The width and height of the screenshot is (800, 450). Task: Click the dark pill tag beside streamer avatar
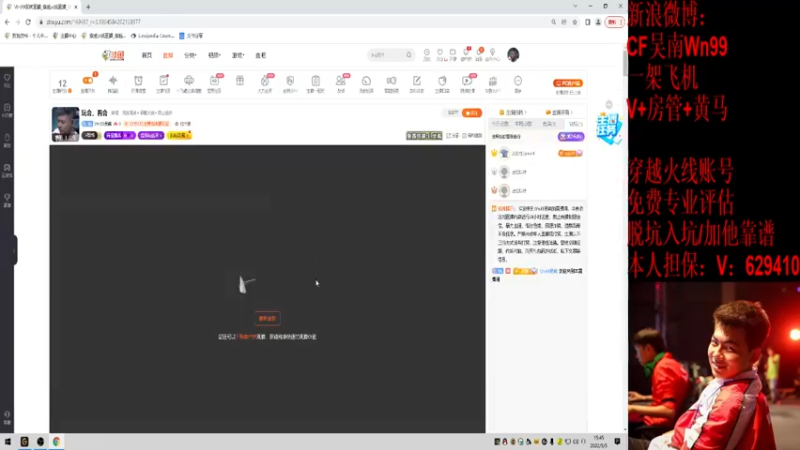pos(91,135)
